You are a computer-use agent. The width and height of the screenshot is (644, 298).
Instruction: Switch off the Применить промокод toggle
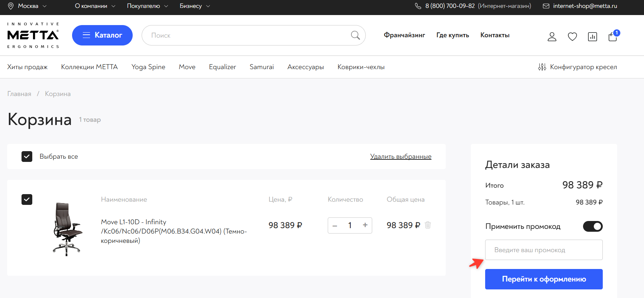pos(593,226)
